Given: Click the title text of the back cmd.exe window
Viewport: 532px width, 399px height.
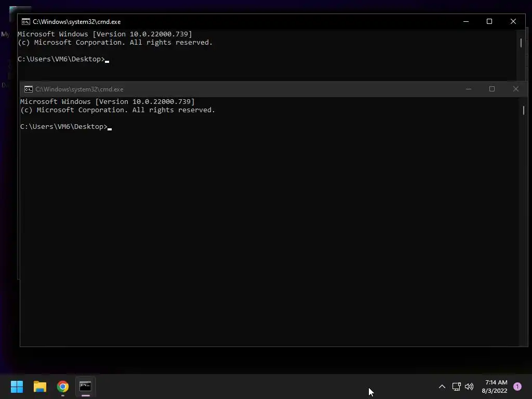Looking at the screenshot, I should [77, 22].
